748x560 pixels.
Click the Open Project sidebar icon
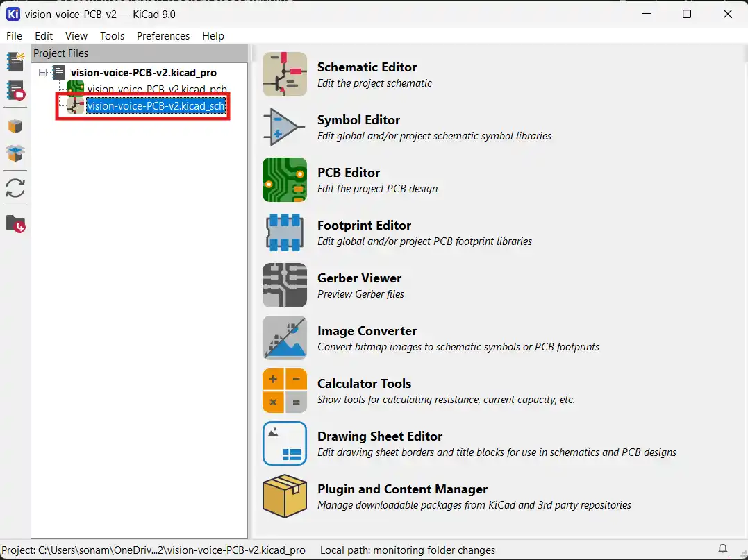(15, 90)
